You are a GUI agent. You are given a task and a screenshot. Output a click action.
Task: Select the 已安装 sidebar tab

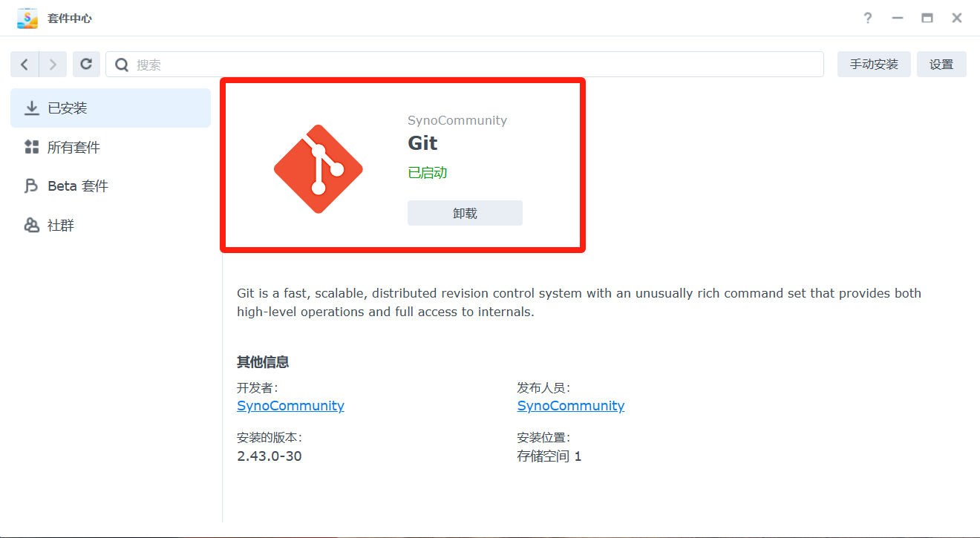pos(111,108)
